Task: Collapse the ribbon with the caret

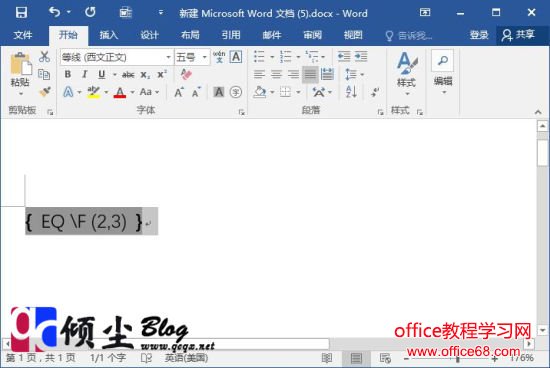Action: click(x=538, y=112)
